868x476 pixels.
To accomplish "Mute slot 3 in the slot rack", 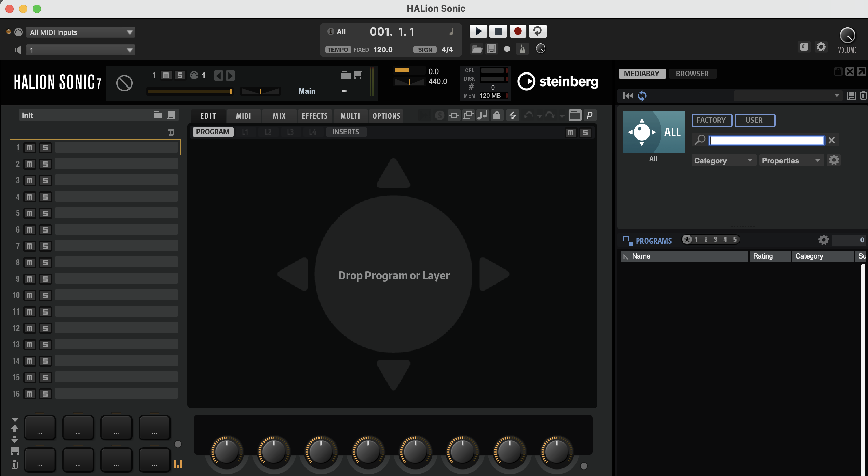I will [29, 181].
